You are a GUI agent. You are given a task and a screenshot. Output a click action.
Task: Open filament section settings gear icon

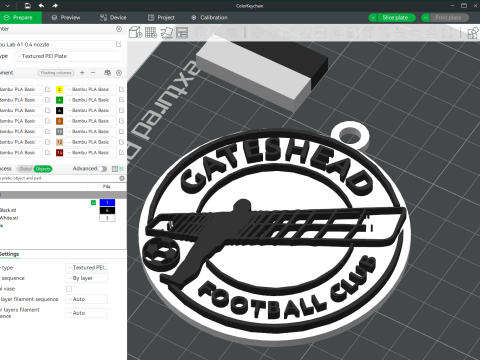[119, 73]
